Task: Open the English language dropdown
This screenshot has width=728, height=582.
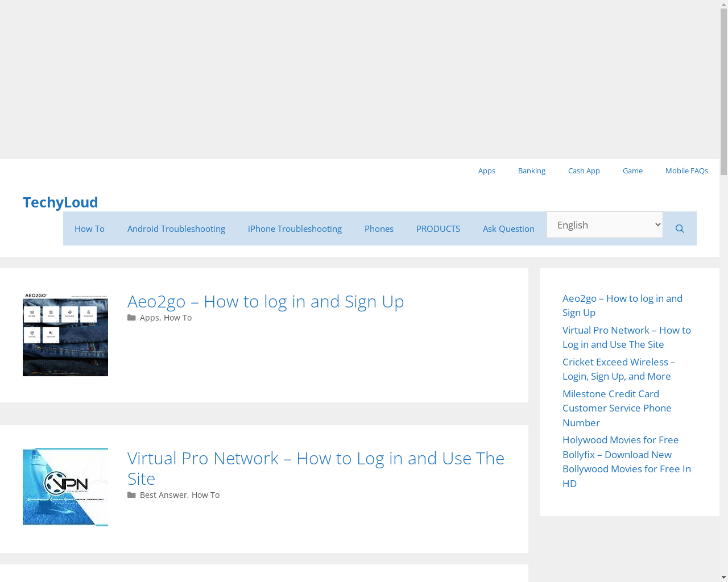Action: (x=605, y=225)
